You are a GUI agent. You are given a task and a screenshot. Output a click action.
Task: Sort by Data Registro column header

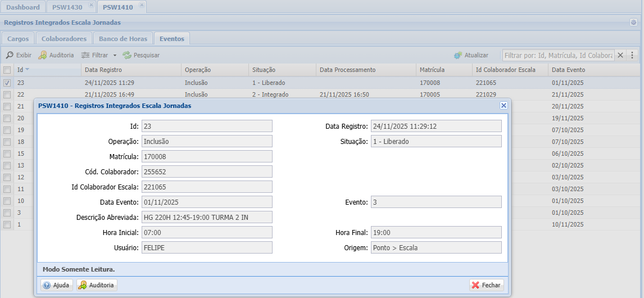click(131, 70)
